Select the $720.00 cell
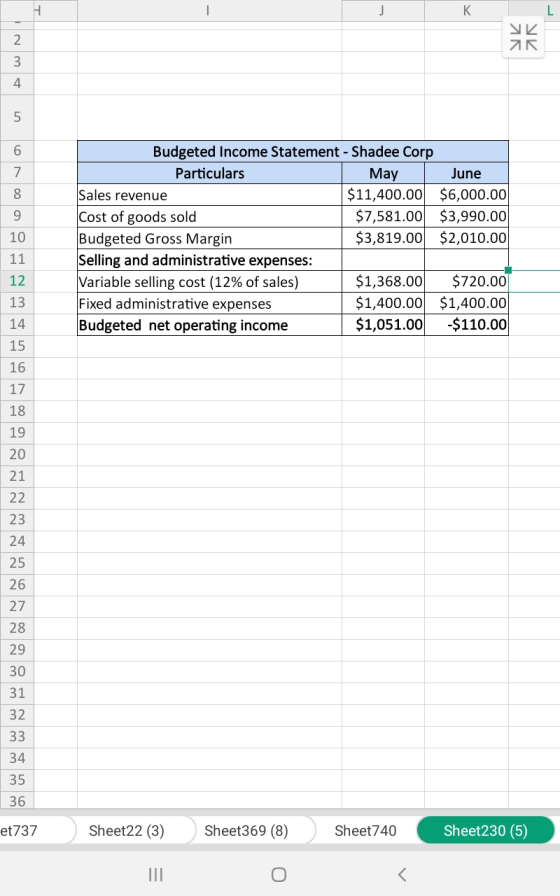 (x=466, y=282)
